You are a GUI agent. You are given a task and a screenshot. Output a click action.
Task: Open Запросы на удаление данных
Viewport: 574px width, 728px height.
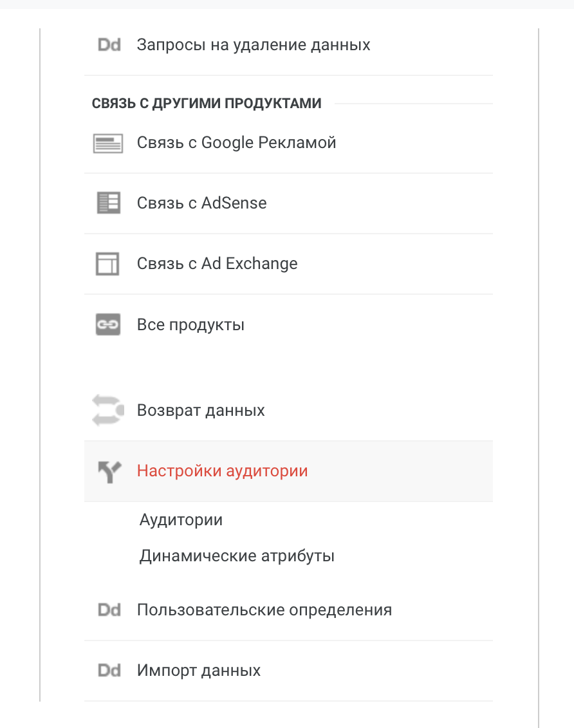click(254, 46)
